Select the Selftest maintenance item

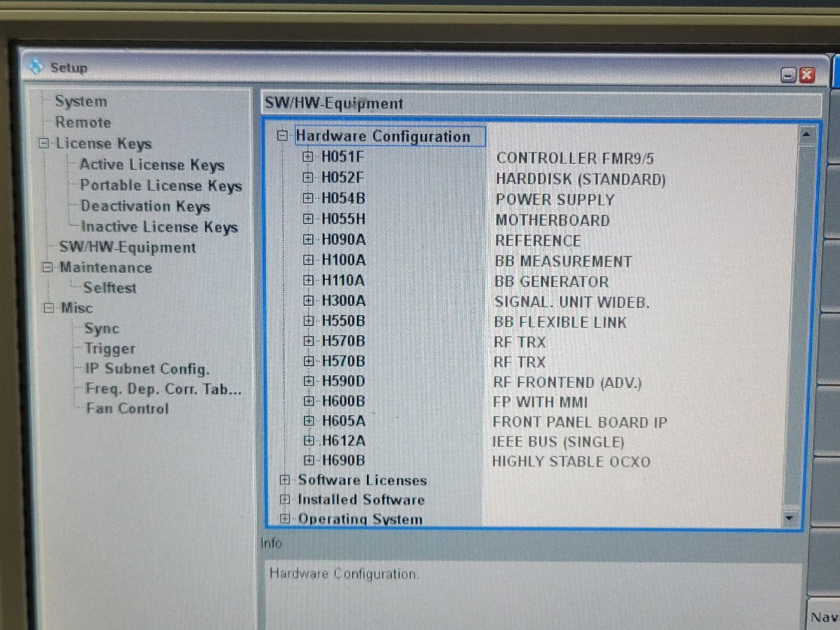tap(110, 288)
